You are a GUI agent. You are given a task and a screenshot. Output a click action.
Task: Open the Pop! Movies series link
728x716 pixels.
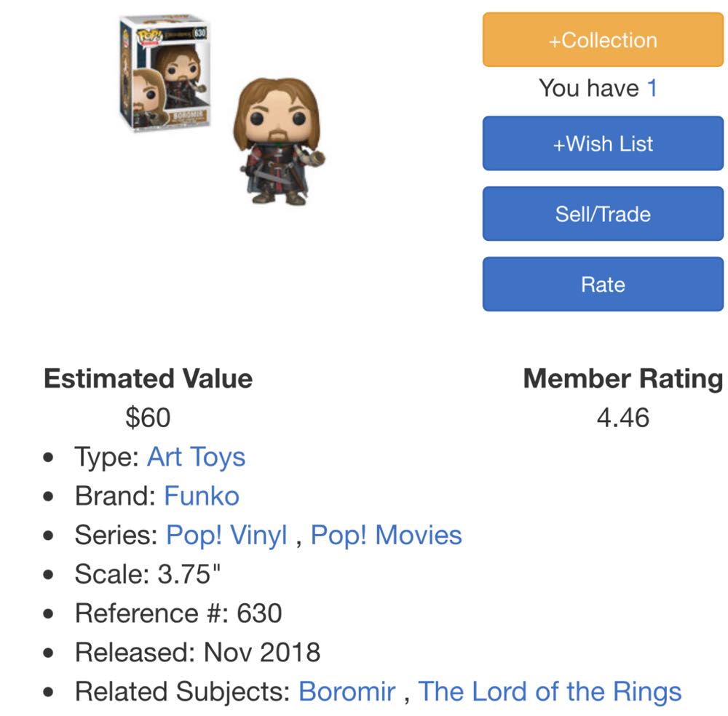(387, 534)
